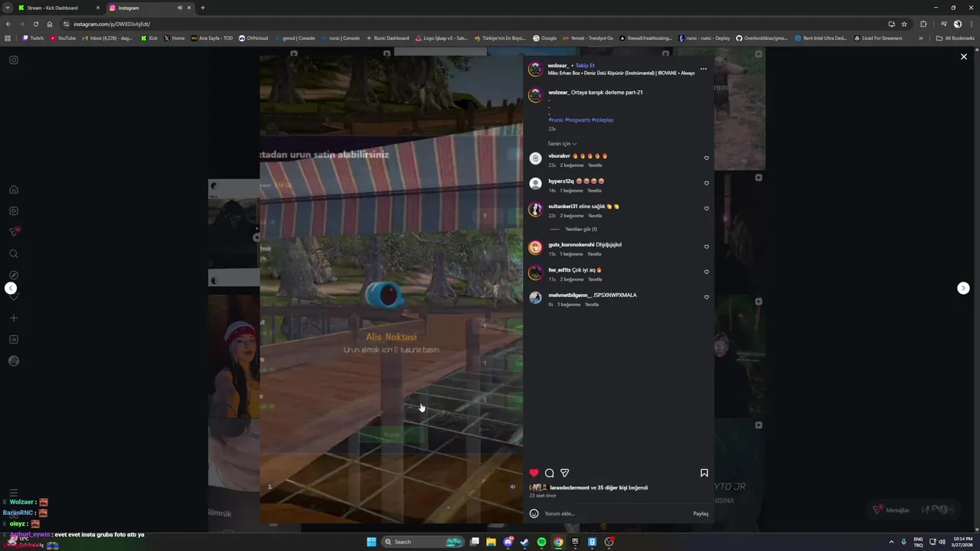Open guts_kuronokenshi's profile name

571,245
